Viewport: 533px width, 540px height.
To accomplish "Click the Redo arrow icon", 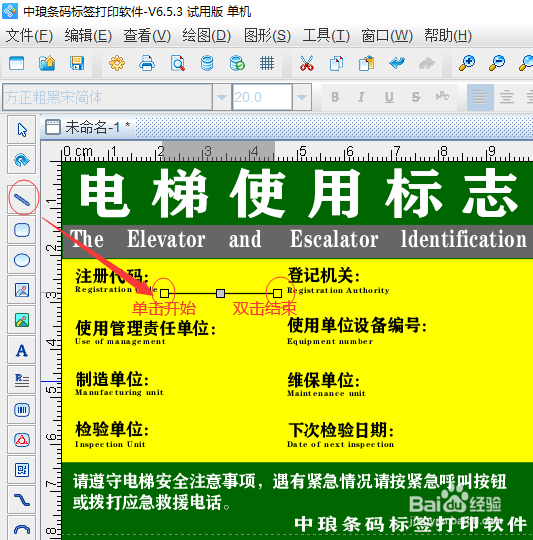I will (427, 63).
